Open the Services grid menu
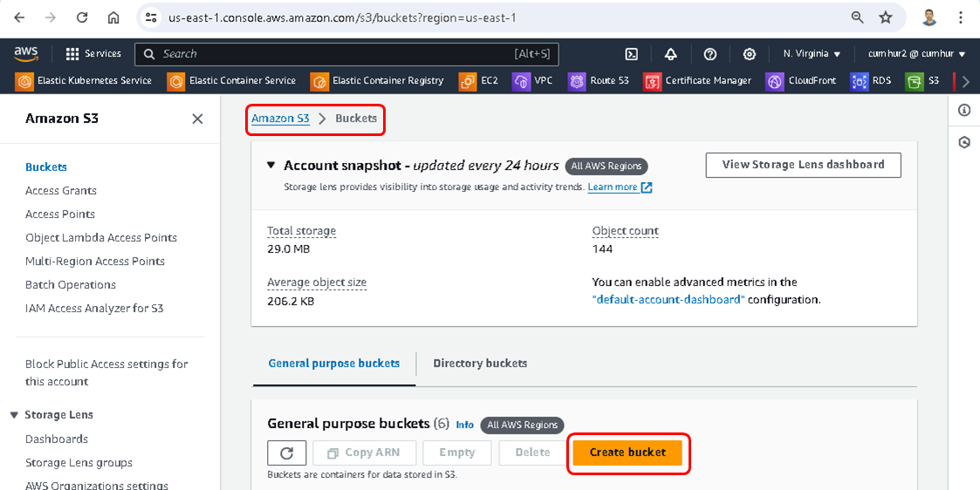Screen dimensions: 980x490 pyautogui.click(x=93, y=54)
